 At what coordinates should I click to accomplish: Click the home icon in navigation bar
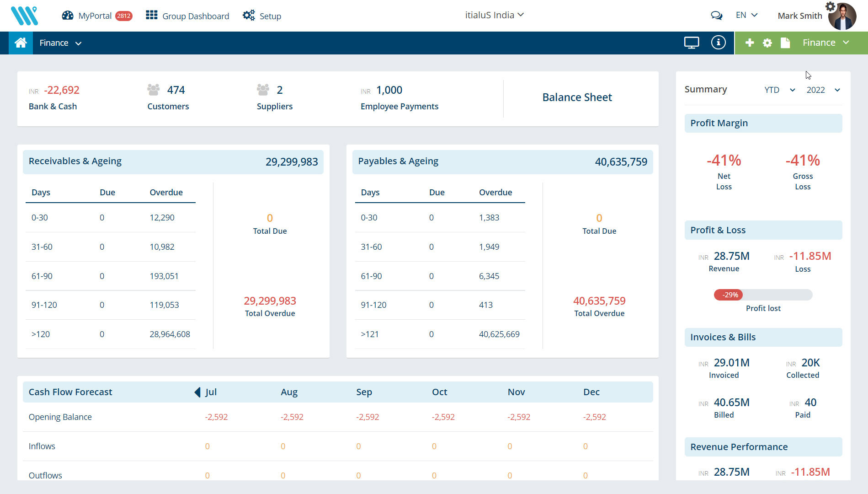21,43
